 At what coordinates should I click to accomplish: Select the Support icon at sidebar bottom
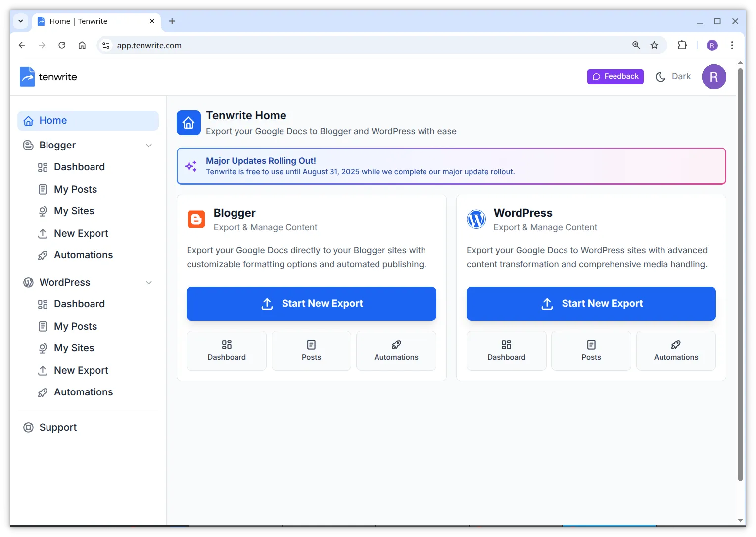click(x=28, y=427)
